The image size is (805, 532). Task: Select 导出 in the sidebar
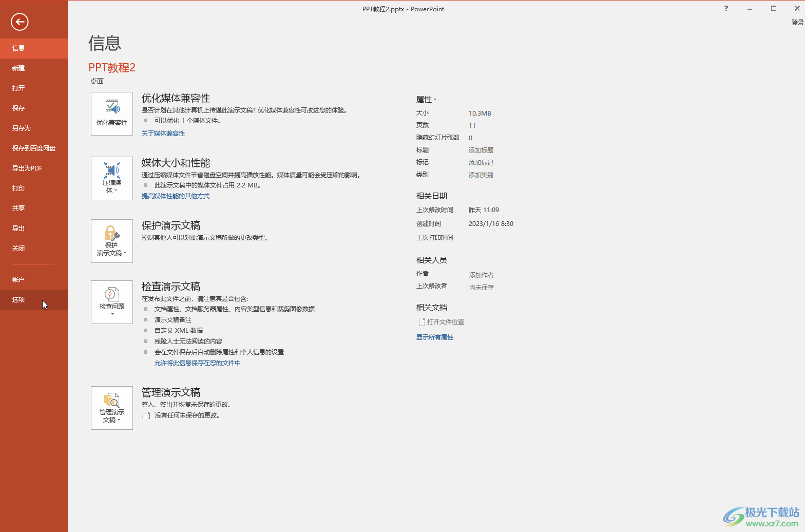[34, 229]
